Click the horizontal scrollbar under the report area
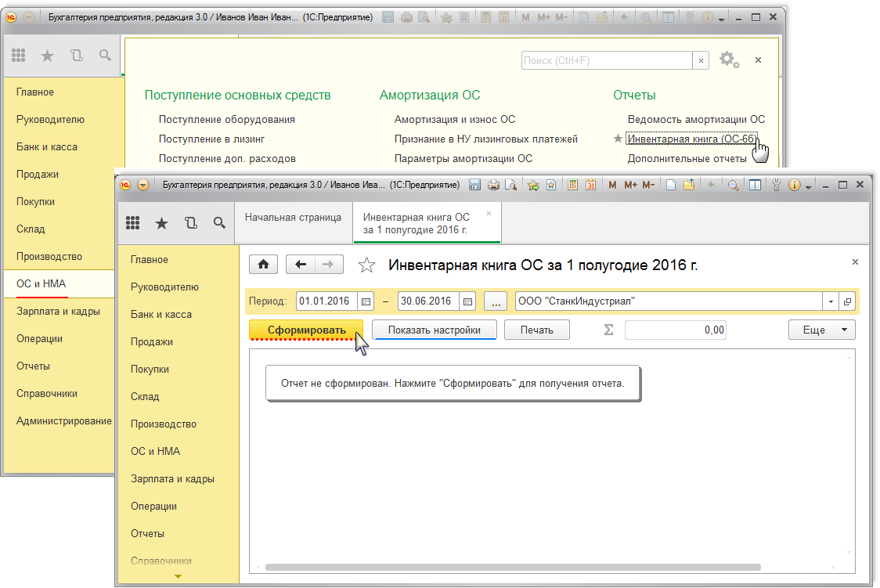Viewport: 880px width, 588px height. coord(513,567)
